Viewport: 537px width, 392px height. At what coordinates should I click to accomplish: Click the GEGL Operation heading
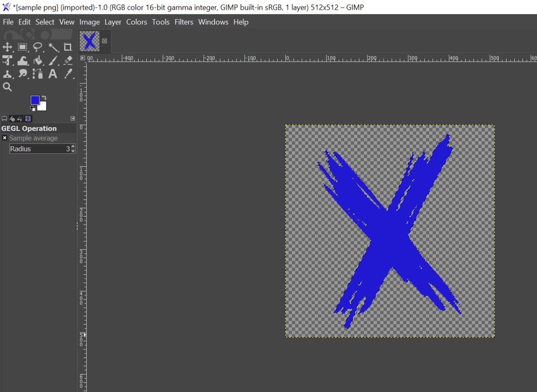click(29, 128)
